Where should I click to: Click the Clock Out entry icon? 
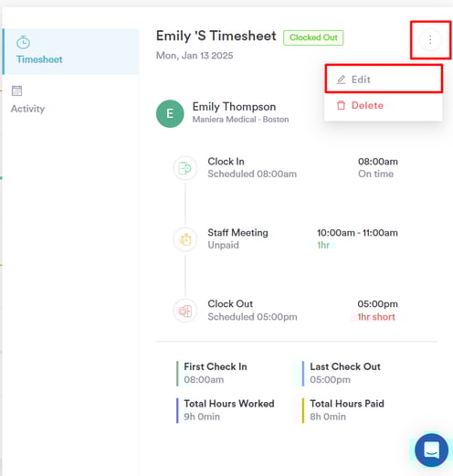[184, 311]
